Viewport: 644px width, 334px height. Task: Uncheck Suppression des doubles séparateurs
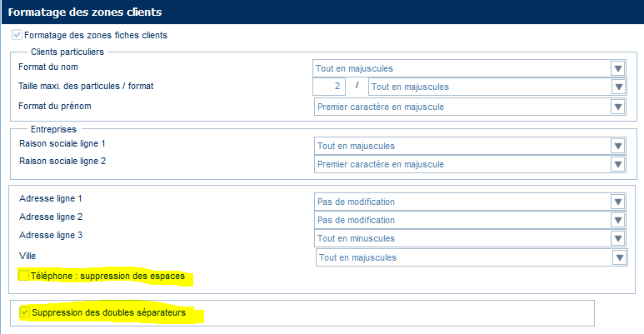coord(25,312)
